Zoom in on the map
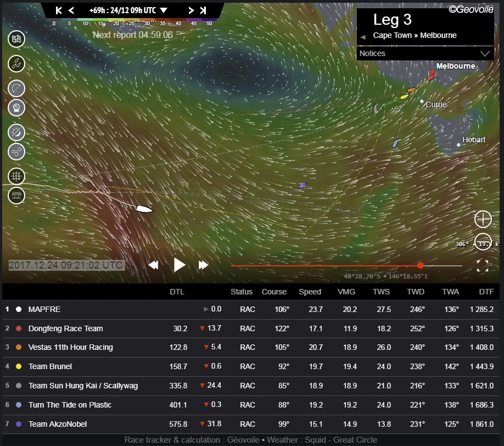This screenshot has height=446, width=504. tap(483, 219)
